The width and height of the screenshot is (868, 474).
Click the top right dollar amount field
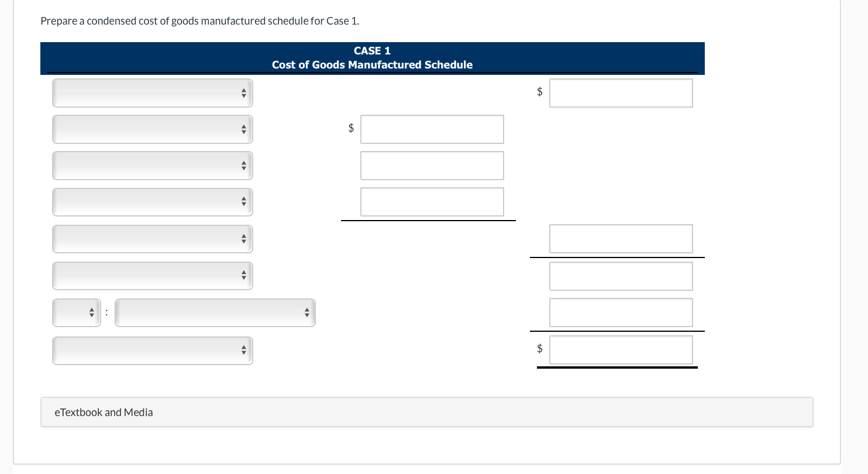coord(621,92)
